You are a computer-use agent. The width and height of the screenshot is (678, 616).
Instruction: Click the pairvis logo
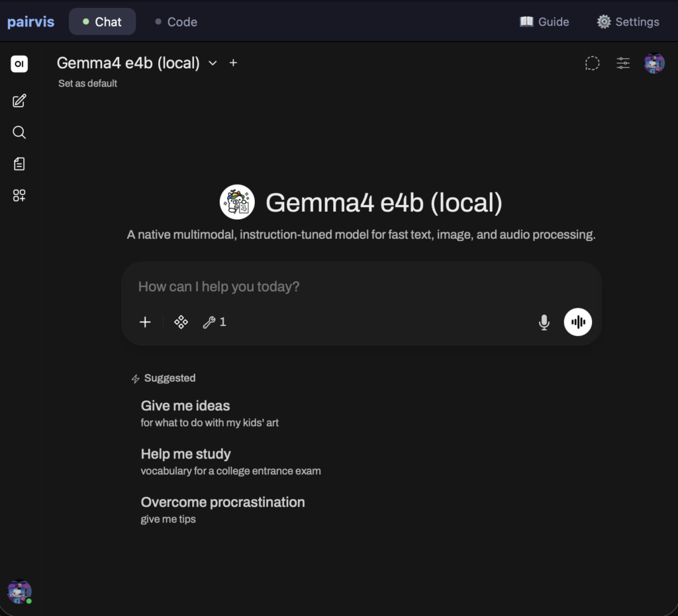click(x=30, y=22)
